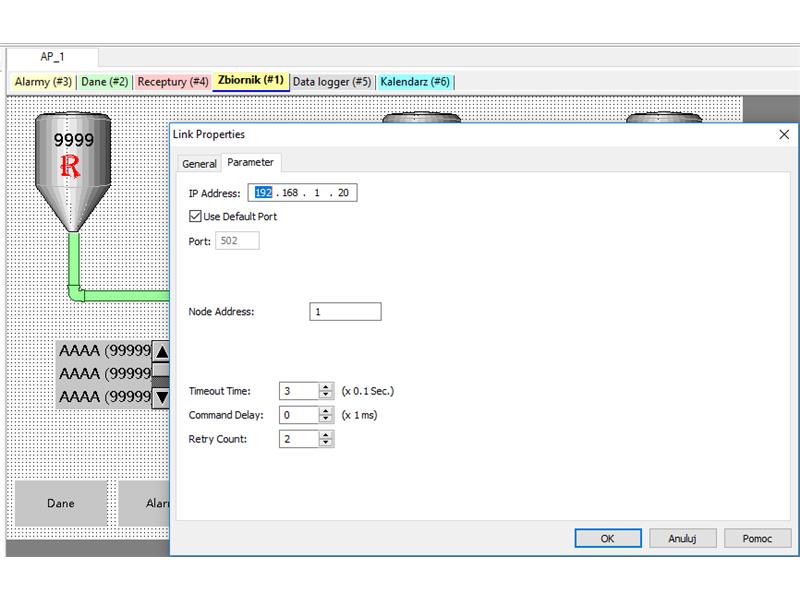This screenshot has height=600, width=800.
Task: Toggle the Use Default Port checkbox
Action: point(195,216)
